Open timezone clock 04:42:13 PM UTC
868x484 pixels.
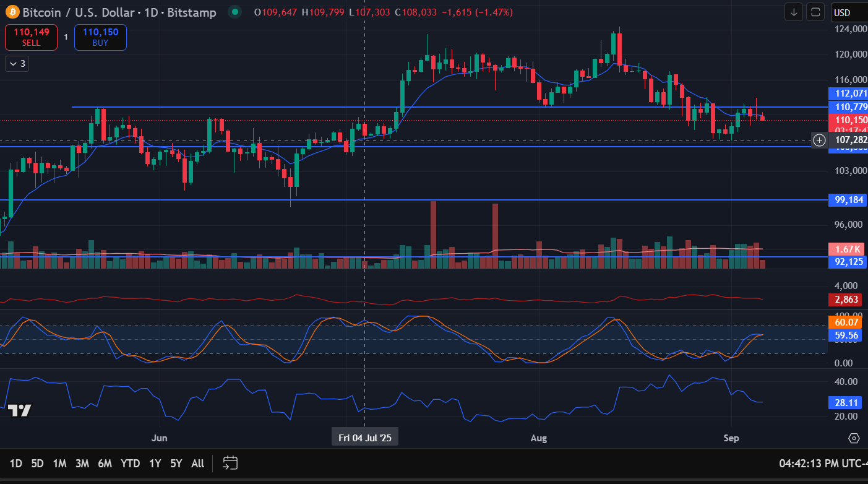[823, 463]
